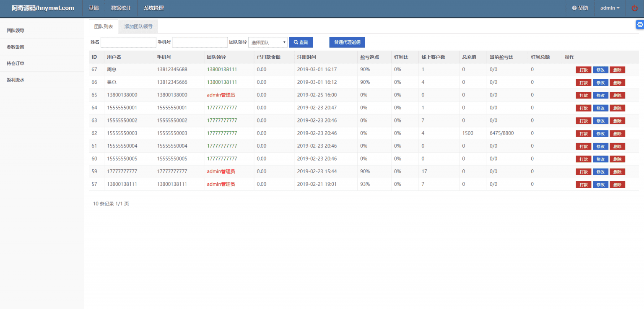Open the 帮助 help icon in top bar
This screenshot has height=309, width=644.
coord(579,8)
